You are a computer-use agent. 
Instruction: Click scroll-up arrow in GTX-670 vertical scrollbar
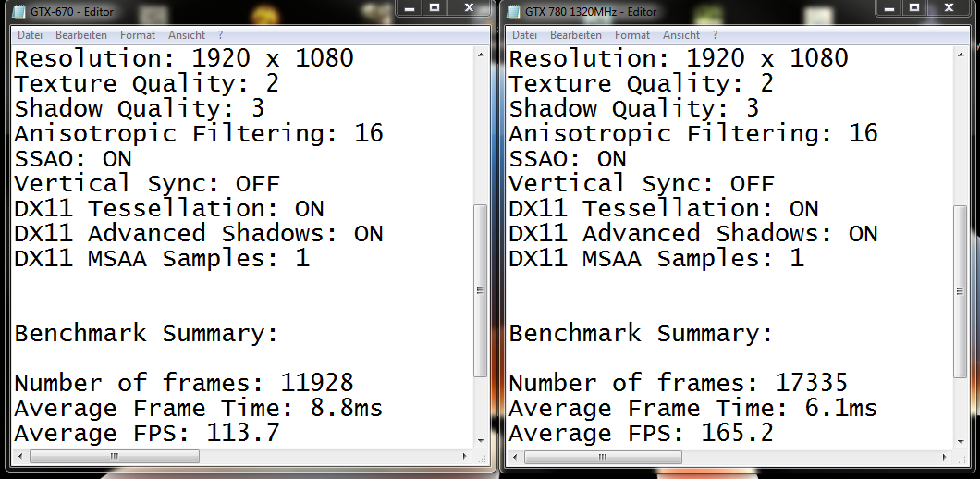point(481,55)
